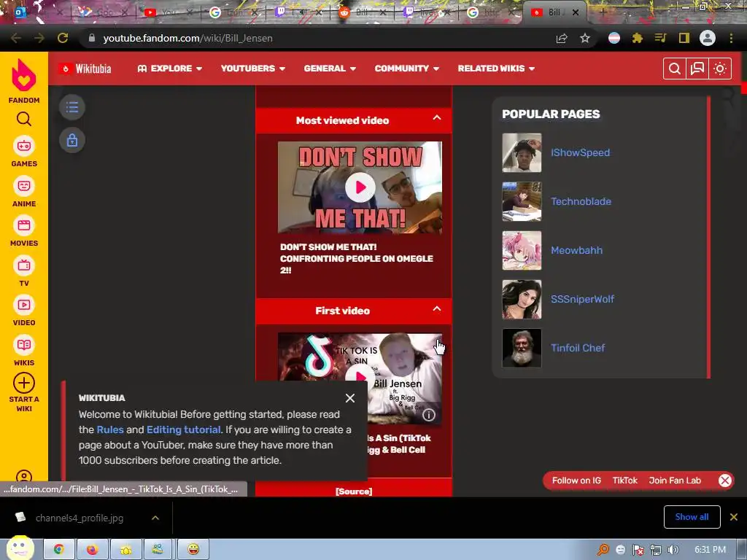Expand the YouTubers menu

click(x=253, y=69)
